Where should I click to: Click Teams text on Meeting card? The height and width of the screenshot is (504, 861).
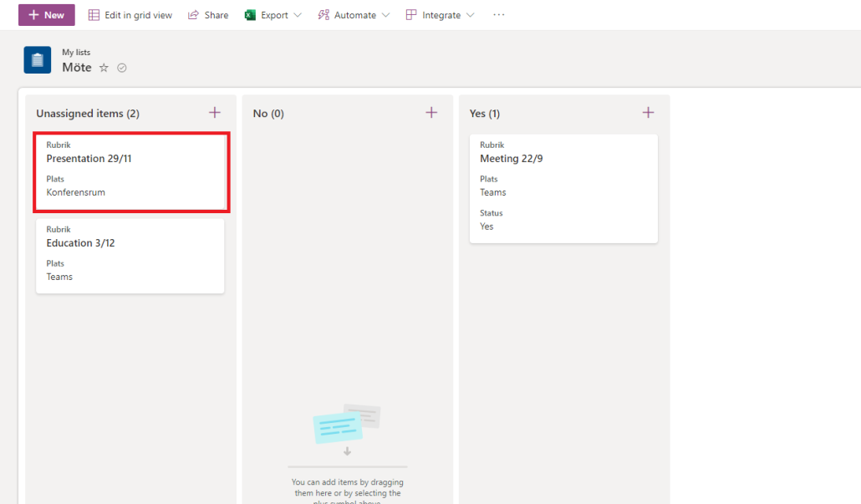tap(493, 192)
